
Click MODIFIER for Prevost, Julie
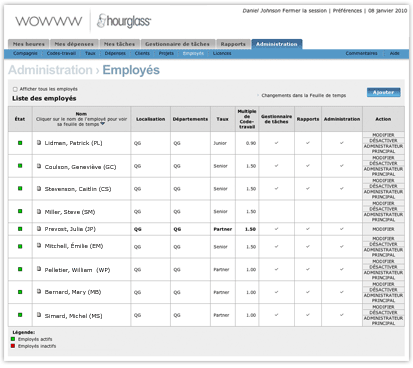coord(383,229)
